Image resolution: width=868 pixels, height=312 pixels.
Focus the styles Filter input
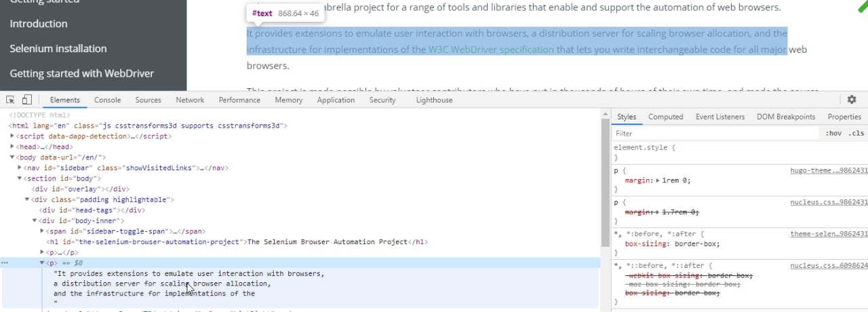coord(715,134)
